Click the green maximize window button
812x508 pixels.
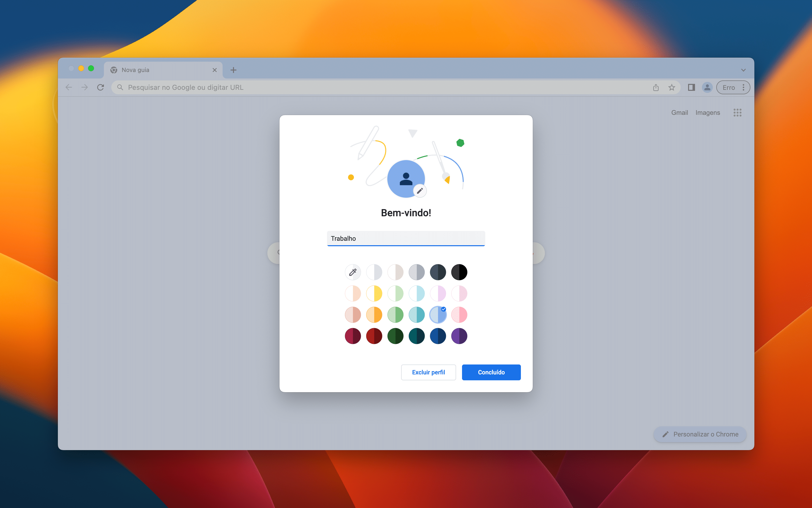[91, 68]
